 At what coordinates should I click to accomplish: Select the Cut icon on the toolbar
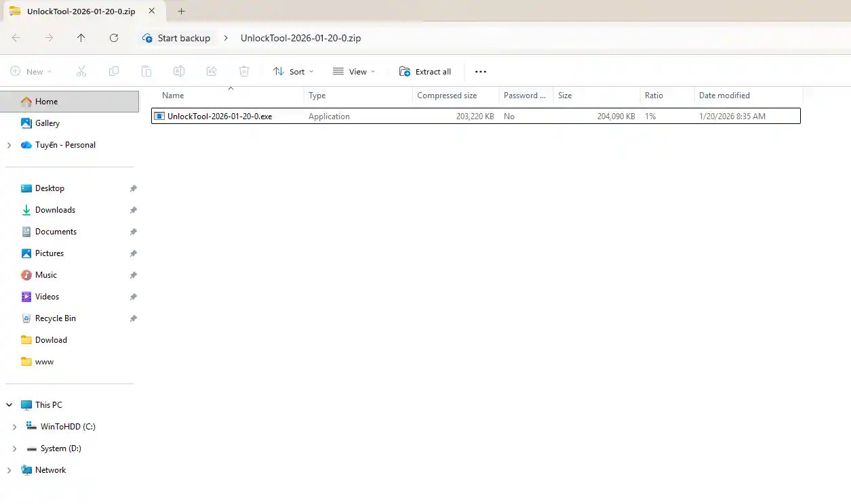pyautogui.click(x=81, y=71)
